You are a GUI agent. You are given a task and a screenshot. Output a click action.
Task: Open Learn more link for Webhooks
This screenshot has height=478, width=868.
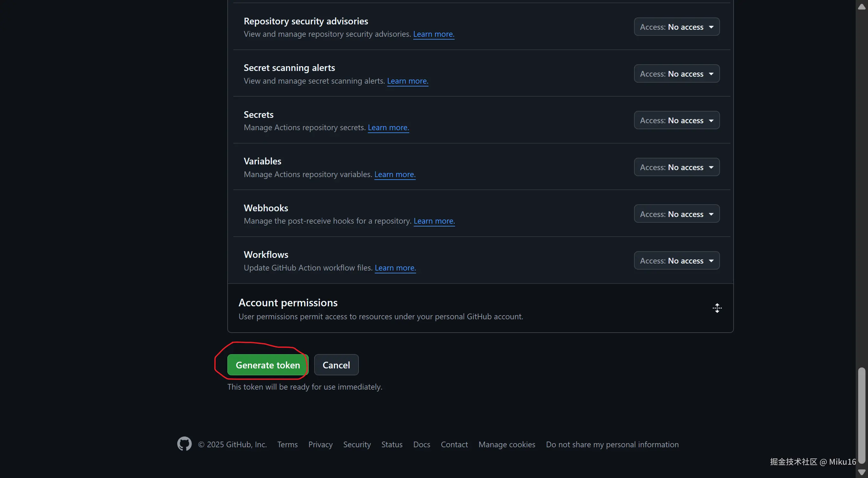pos(434,221)
